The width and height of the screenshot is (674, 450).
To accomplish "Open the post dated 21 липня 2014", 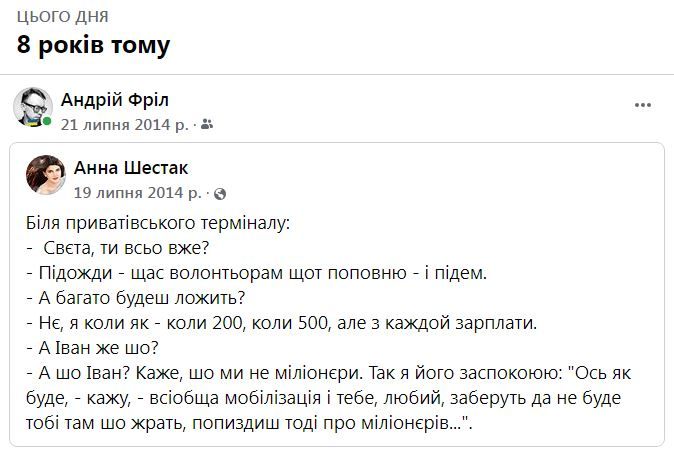I will point(123,125).
